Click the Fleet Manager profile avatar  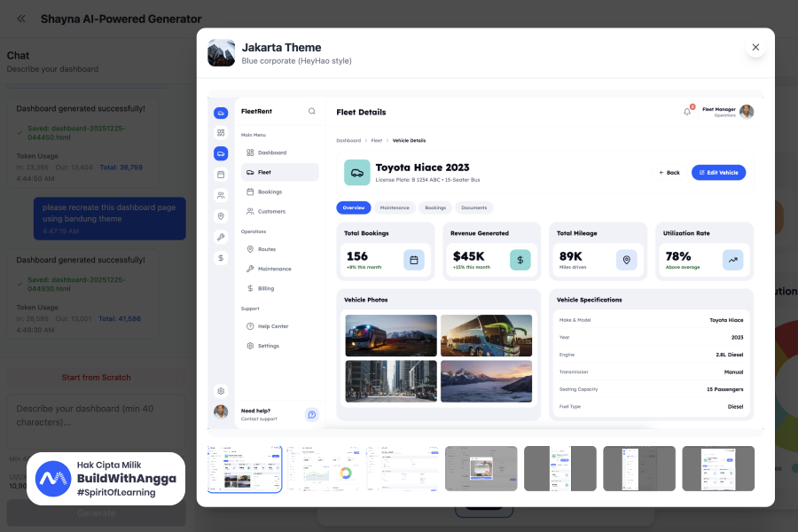[x=747, y=112]
